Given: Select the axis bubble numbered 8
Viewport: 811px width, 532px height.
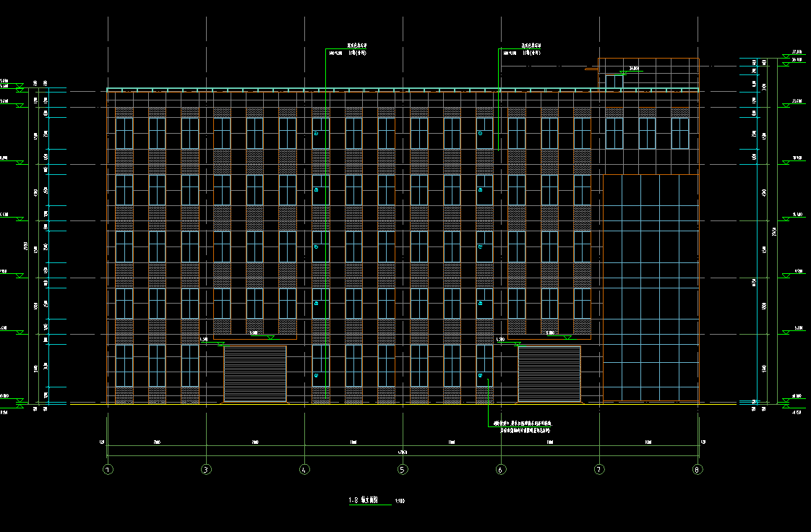Looking at the screenshot, I should click(x=698, y=469).
